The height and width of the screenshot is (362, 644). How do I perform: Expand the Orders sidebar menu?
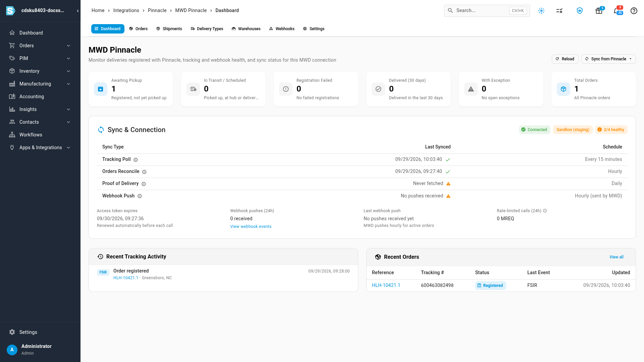(x=68, y=46)
